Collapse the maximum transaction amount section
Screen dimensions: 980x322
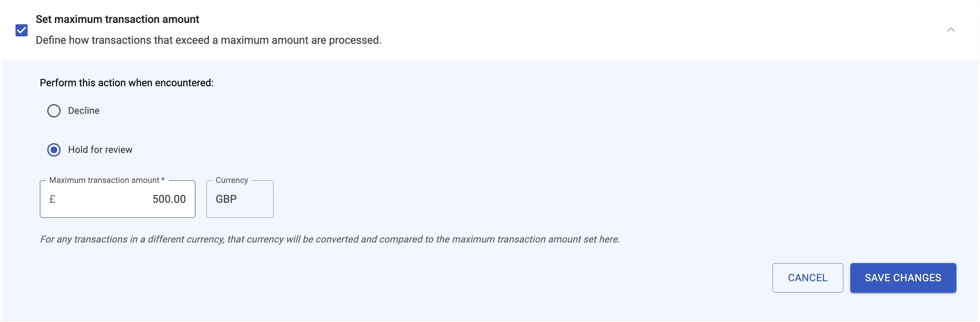click(950, 30)
